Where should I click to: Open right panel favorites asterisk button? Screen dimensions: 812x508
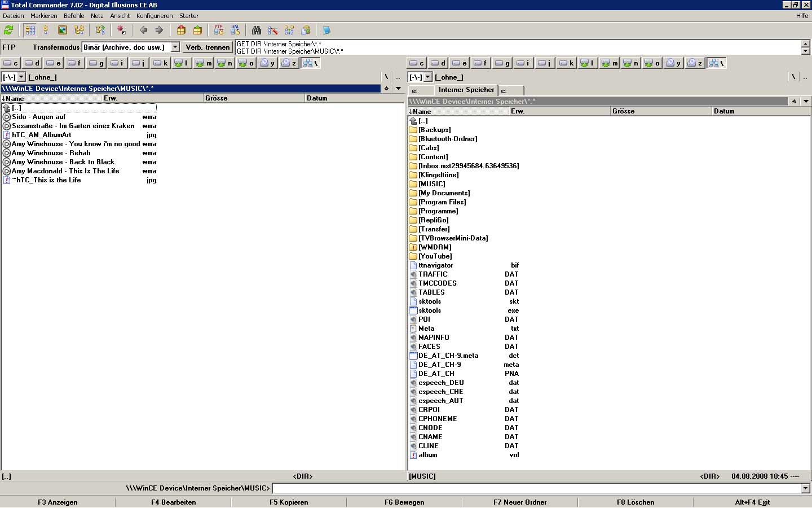coord(794,102)
